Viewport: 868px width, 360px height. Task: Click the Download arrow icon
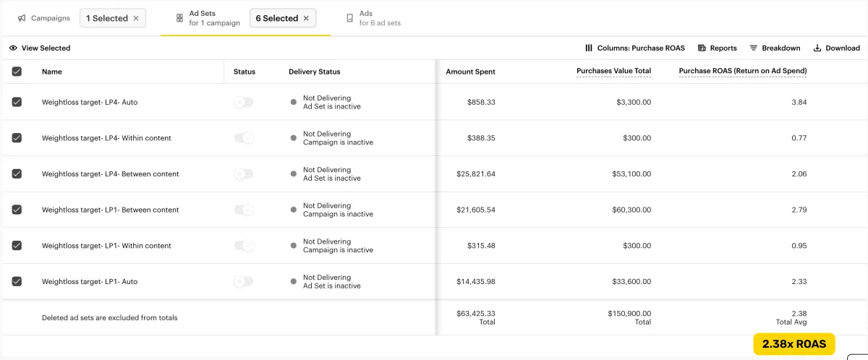[x=817, y=48]
